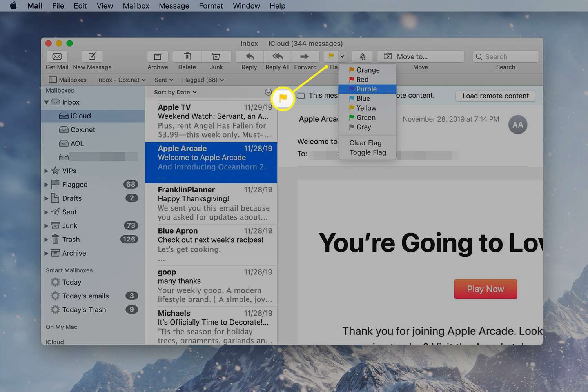Open the Today's Trash smart mailbox

[93, 310]
